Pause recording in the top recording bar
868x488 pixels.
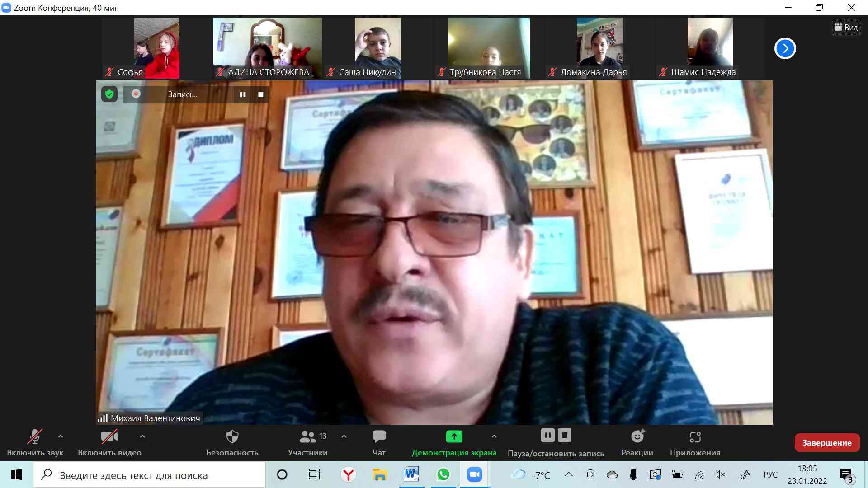click(x=243, y=94)
